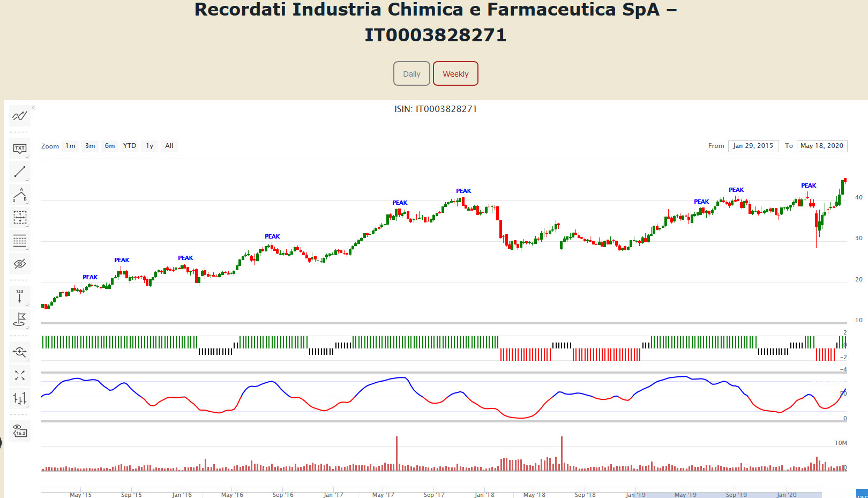Viewport: 868px width, 498px height.
Task: Toggle the price indicator 16.2 eye icon
Action: click(x=20, y=430)
